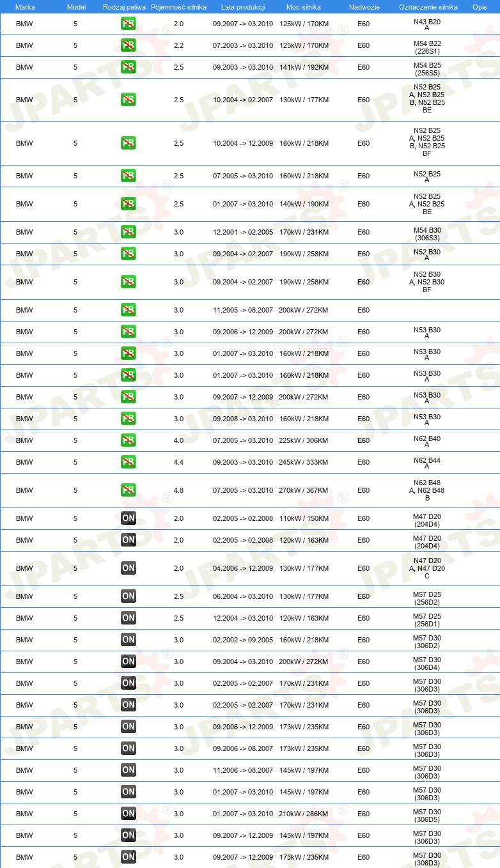Screen dimensions: 500x868
Task: Click power value 270kW / 367KM
Action: [304, 490]
